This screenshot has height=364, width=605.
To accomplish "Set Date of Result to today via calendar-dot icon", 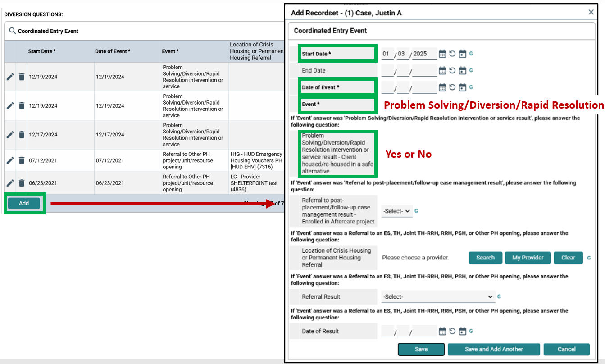I will [462, 331].
